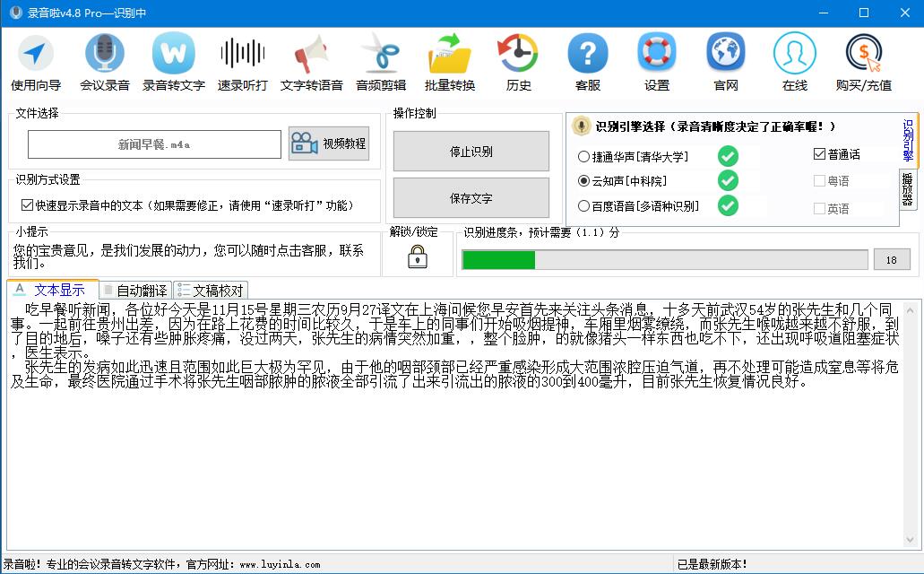Switch to the 文本显示 tab
924x574 pixels.
pyautogui.click(x=52, y=290)
